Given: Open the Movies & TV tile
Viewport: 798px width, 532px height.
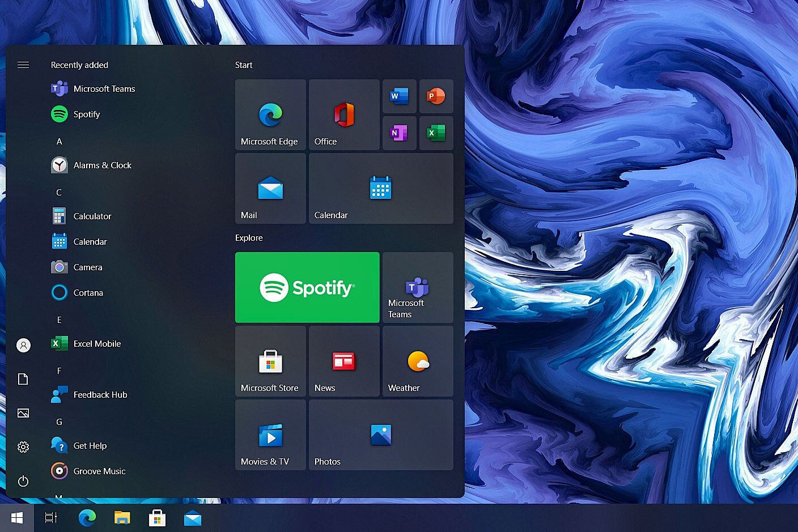Looking at the screenshot, I should (x=270, y=435).
